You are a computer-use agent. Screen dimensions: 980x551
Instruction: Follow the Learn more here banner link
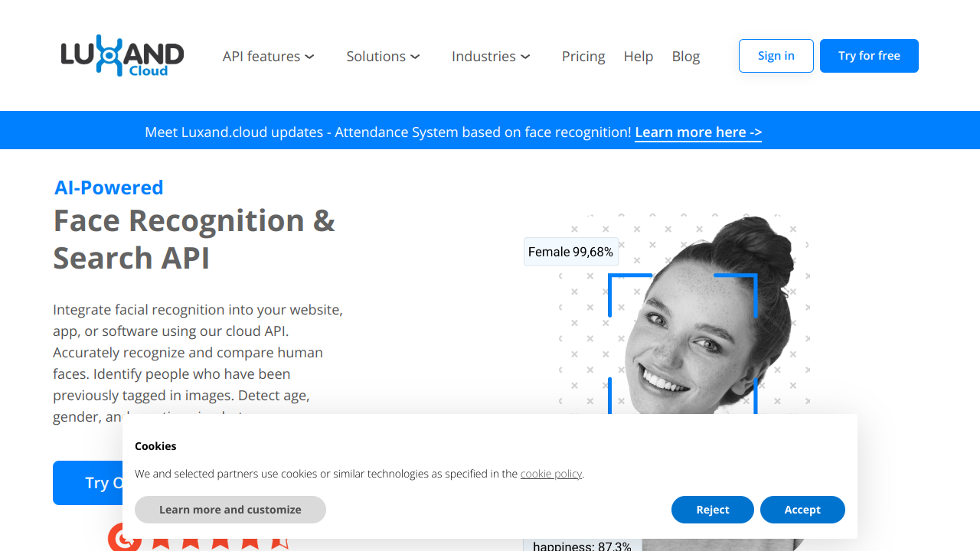coord(698,132)
